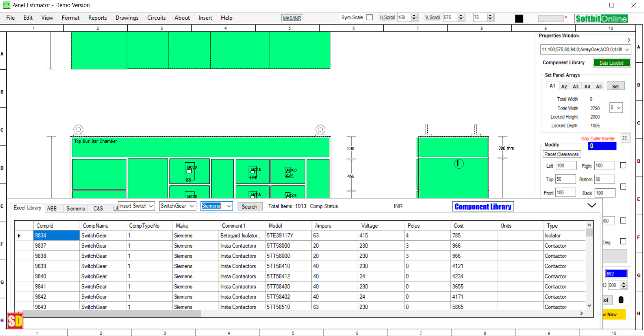
Task: Click the H-Scroll value field showing 150
Action: (404, 17)
